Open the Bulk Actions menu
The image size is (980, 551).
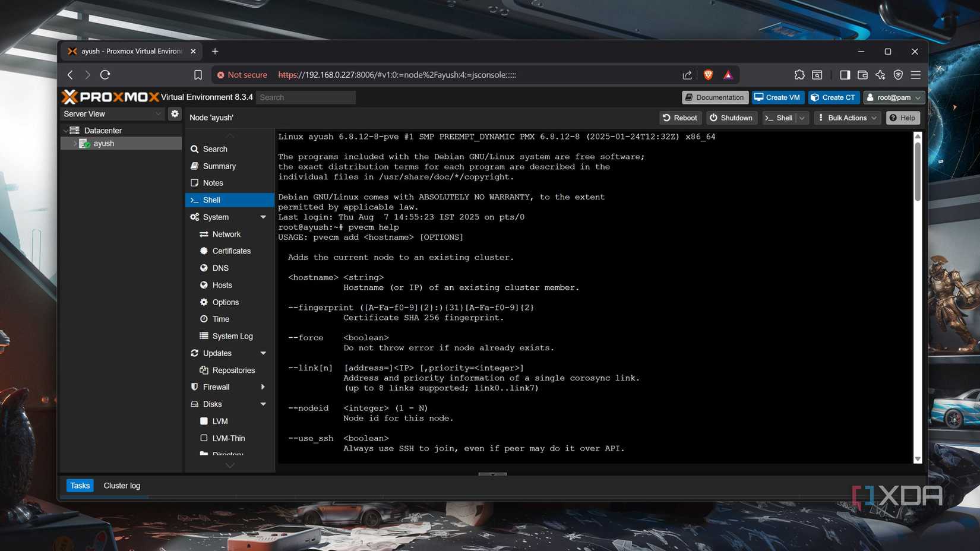[846, 118]
